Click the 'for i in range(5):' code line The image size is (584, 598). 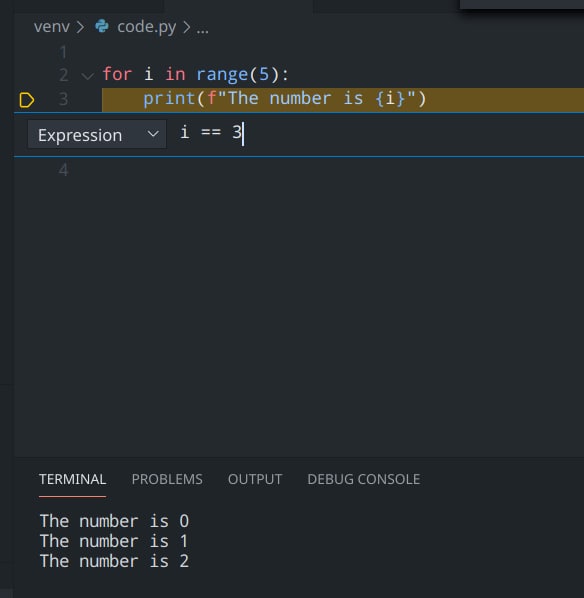(x=196, y=74)
